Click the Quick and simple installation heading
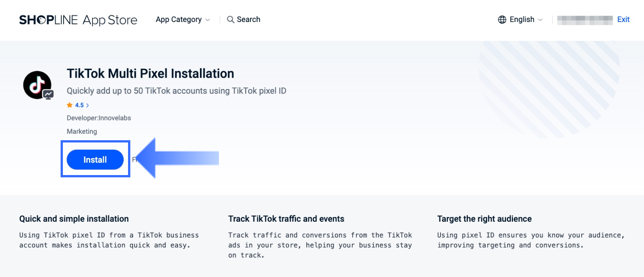The height and width of the screenshot is (277, 644). pyautogui.click(x=74, y=219)
